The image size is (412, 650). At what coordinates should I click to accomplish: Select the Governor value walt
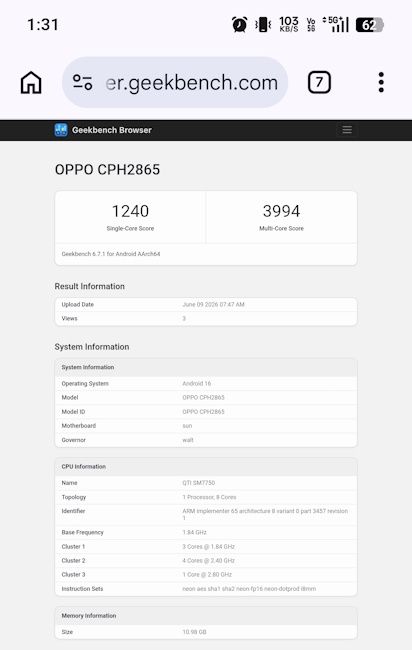coord(188,440)
